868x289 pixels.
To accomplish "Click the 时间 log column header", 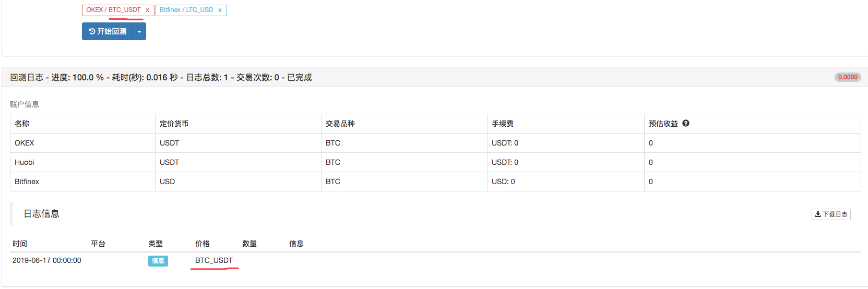I will 20,244.
